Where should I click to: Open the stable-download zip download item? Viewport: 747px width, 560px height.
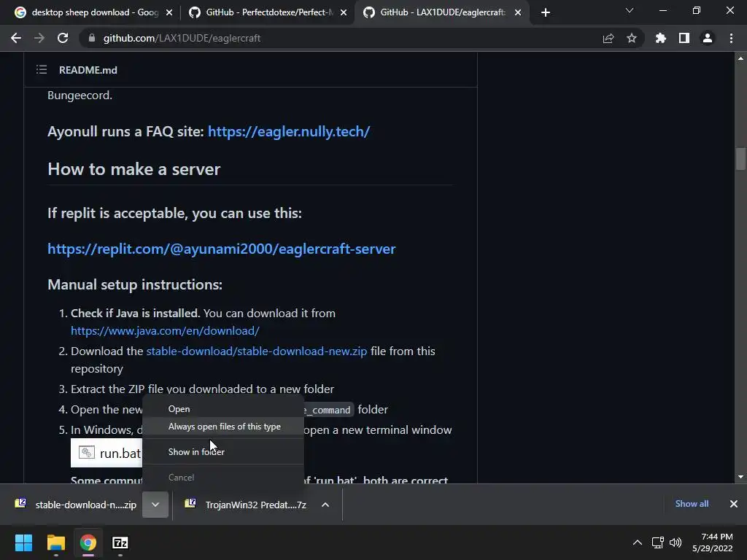click(76, 505)
